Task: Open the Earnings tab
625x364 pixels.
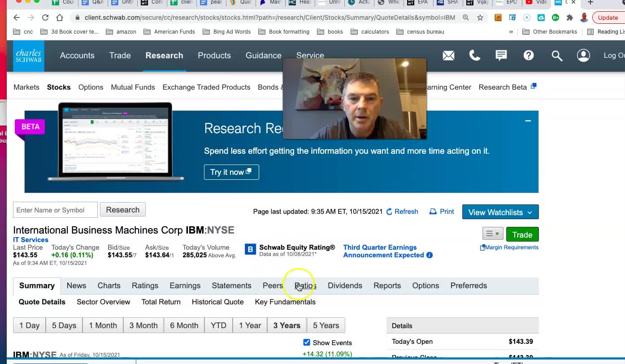Action: pos(185,286)
